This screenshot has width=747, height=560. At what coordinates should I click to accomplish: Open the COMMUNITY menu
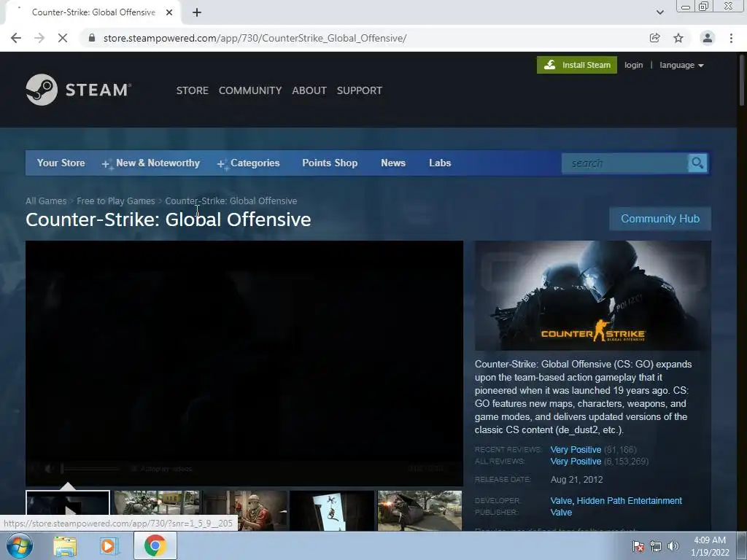[250, 90]
